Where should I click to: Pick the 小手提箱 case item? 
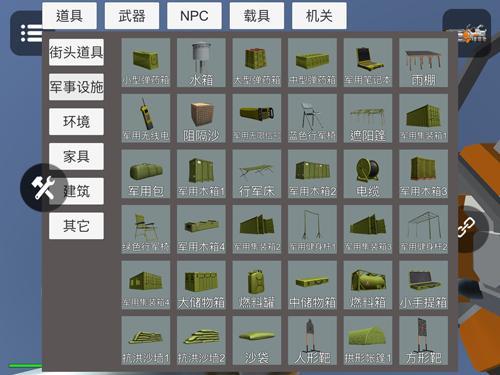(423, 285)
